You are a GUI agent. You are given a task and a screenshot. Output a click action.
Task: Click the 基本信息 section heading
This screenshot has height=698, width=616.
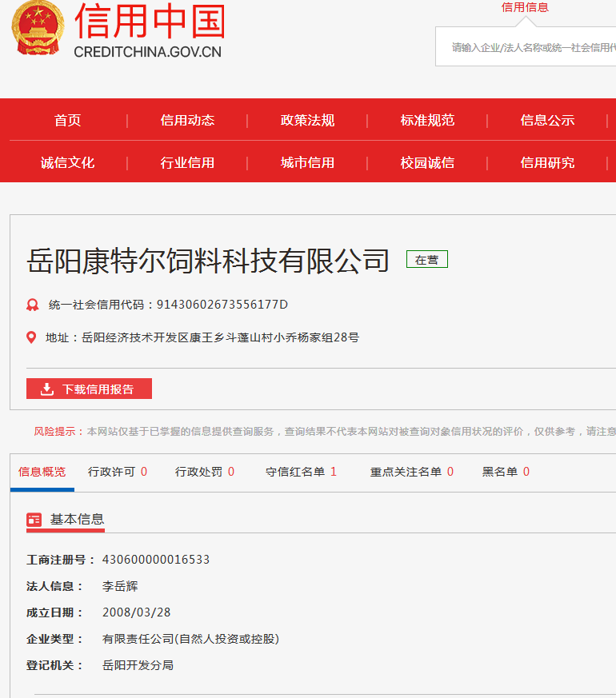click(x=77, y=519)
